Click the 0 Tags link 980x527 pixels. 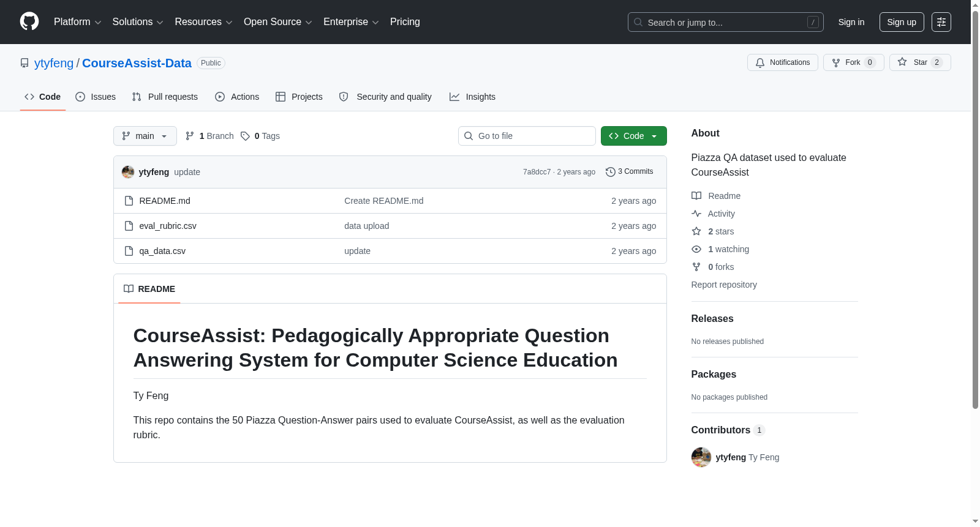click(x=260, y=136)
